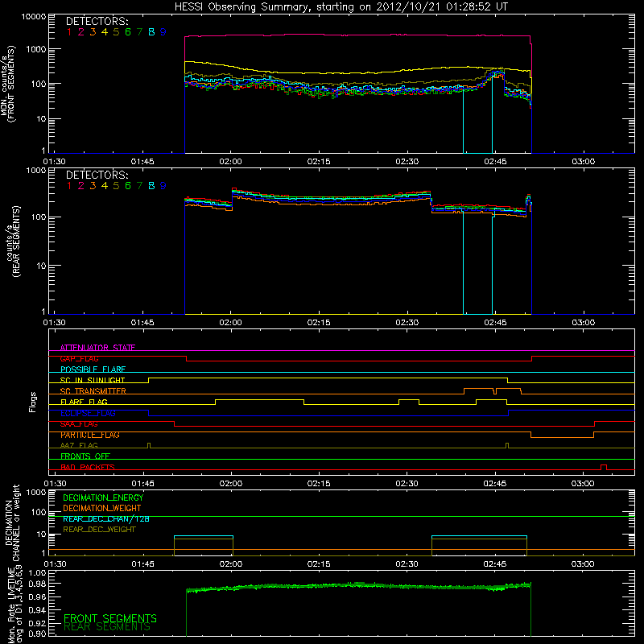Click the SC_IN_SUNLIGHT label
This screenshot has width=644, height=644.
[x=93, y=380]
